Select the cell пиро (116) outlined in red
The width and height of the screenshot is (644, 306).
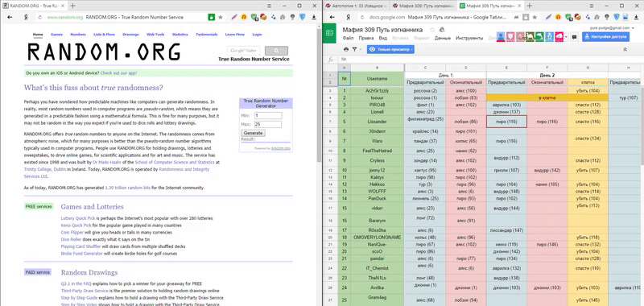pos(506,122)
